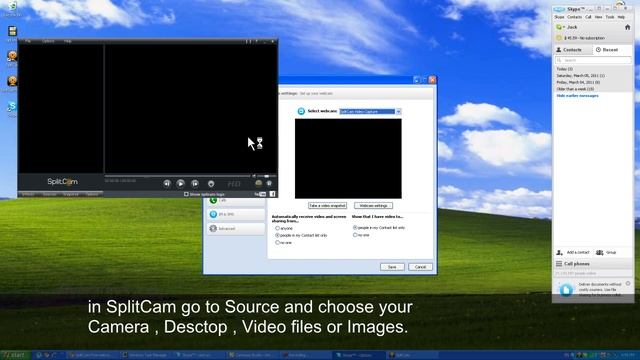Click the Windows Start button
Viewport: 640px width, 360px height.
pos(15,355)
